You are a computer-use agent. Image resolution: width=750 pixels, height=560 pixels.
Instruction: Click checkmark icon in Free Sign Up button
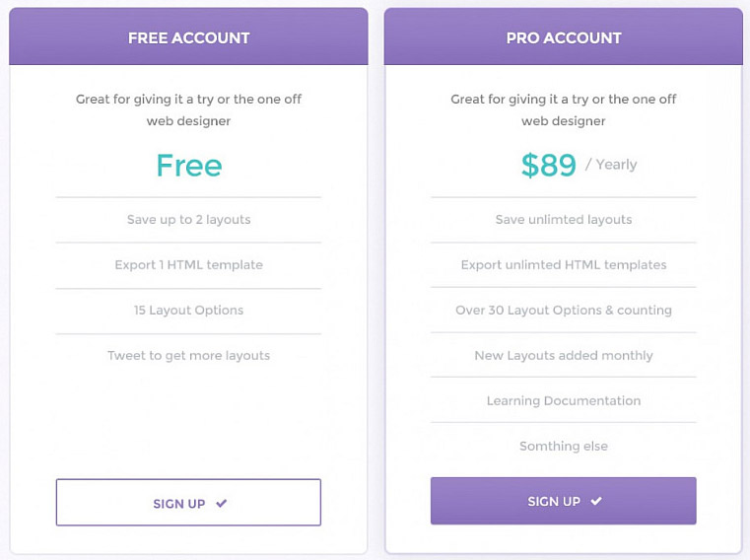(222, 503)
